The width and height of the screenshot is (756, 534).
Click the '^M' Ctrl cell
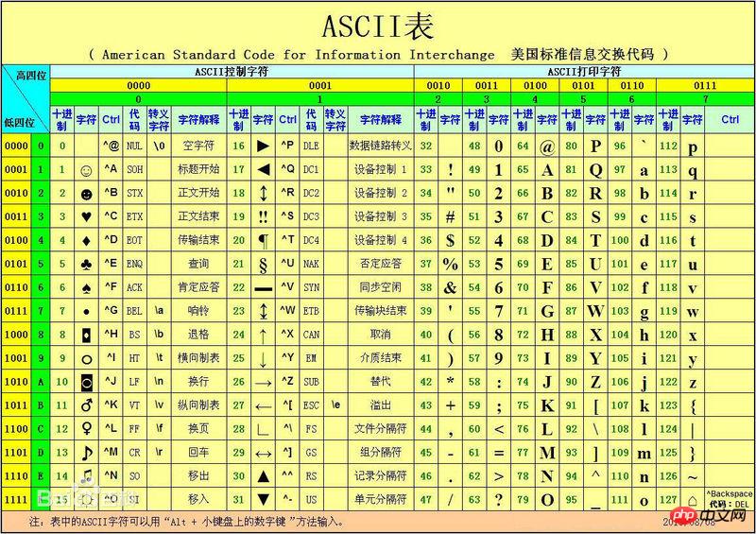112,452
